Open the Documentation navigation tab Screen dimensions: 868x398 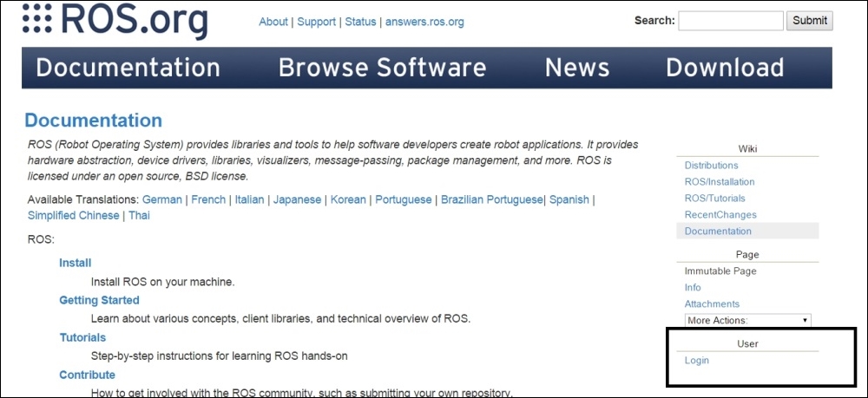pyautogui.click(x=128, y=68)
